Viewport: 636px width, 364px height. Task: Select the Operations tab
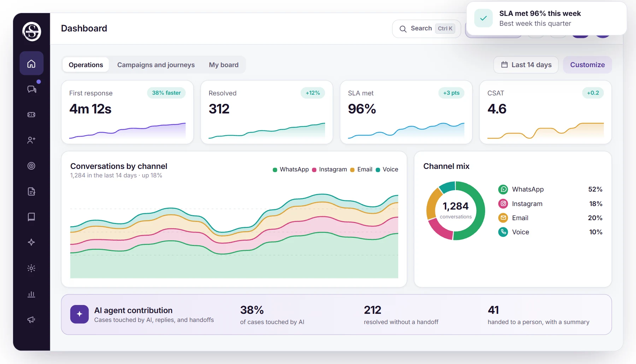click(86, 65)
